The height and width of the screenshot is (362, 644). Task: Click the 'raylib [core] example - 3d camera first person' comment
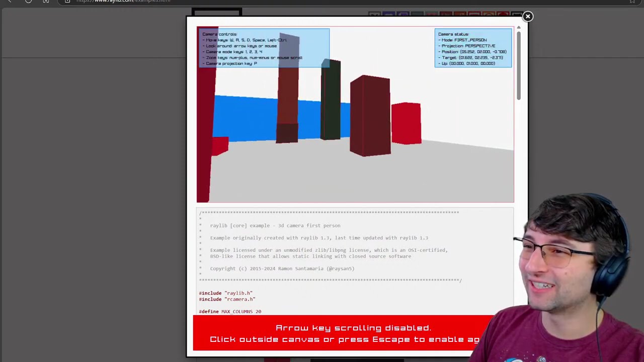[275, 226]
